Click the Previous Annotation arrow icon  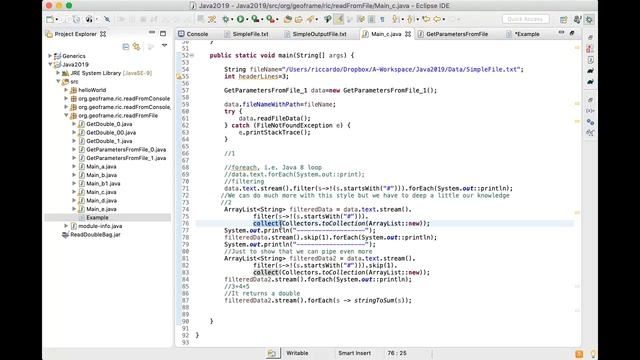pyautogui.click(x=410, y=19)
